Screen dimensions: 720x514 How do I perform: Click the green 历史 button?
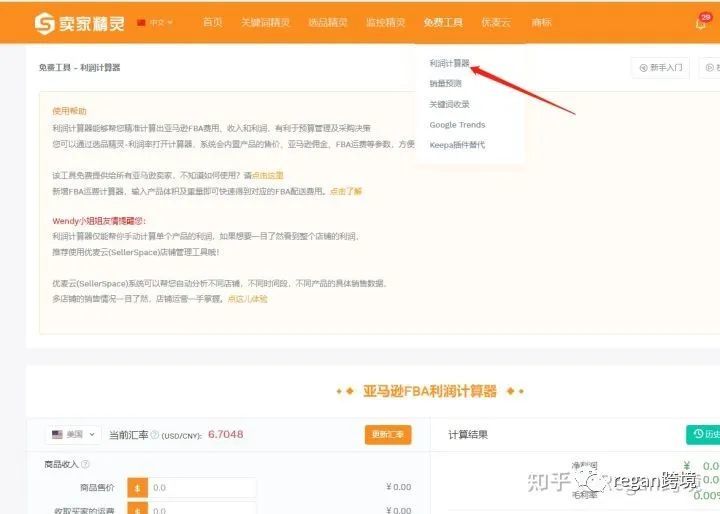coord(703,434)
